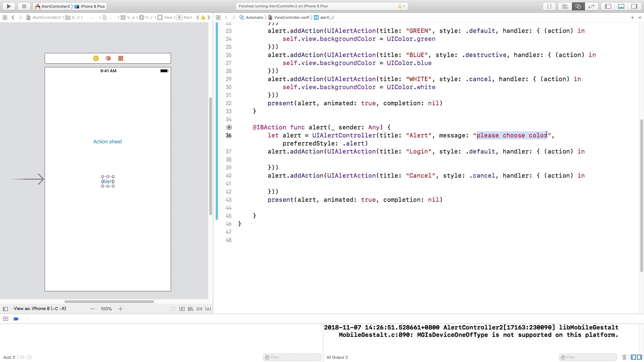Open the A...2 folder jump bar segment

pyautogui.click(x=73, y=17)
